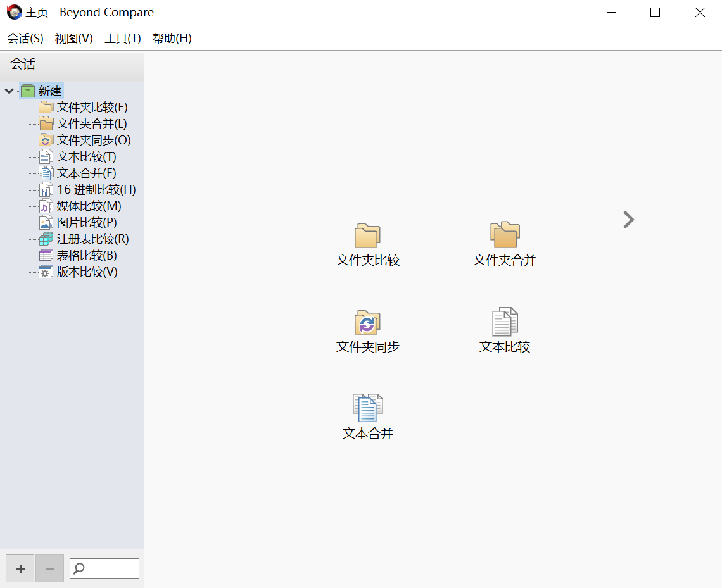The width and height of the screenshot is (722, 588).
Task: Maximize the Beyond Compare window
Action: coord(655,13)
